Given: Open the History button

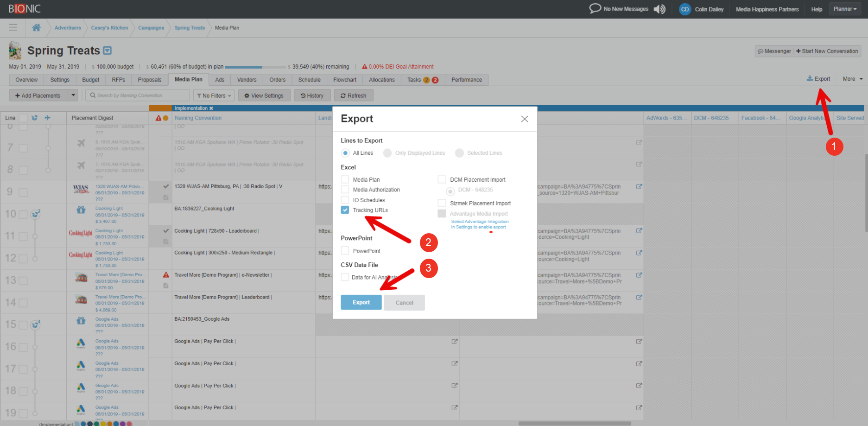Looking at the screenshot, I should tap(312, 95).
